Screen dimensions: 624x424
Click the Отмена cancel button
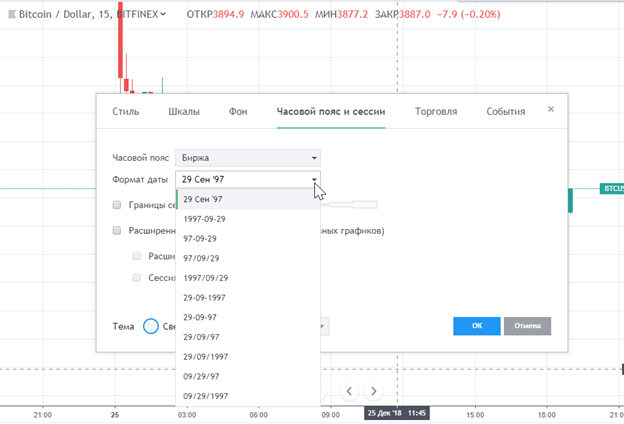click(x=527, y=326)
